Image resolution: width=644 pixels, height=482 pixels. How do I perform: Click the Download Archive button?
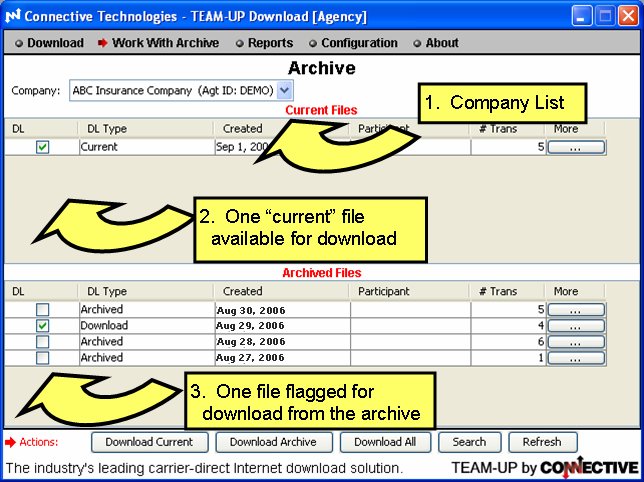click(x=273, y=442)
